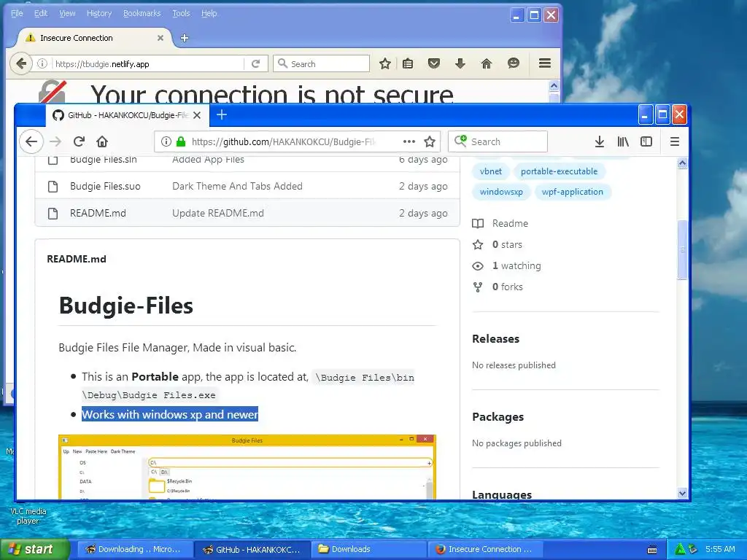Viewport: 747px width, 560px height.
Task: Open downloads arrow in Insecure Connection window
Action: click(460, 63)
